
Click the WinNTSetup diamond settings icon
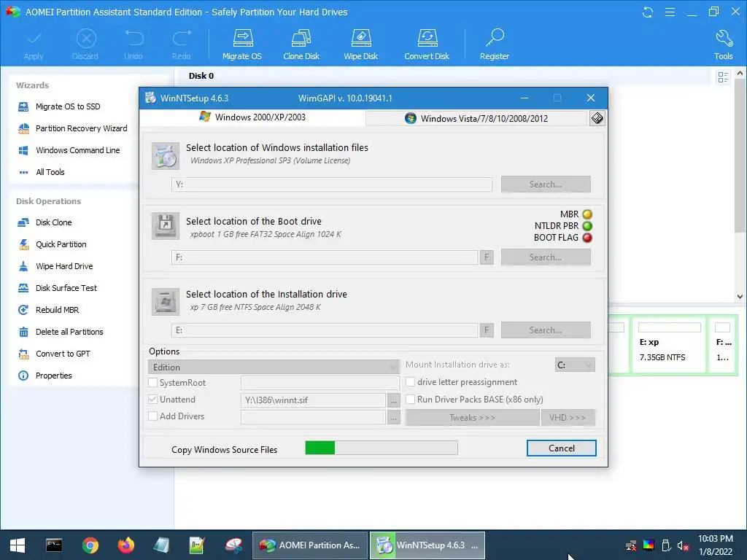tap(597, 118)
